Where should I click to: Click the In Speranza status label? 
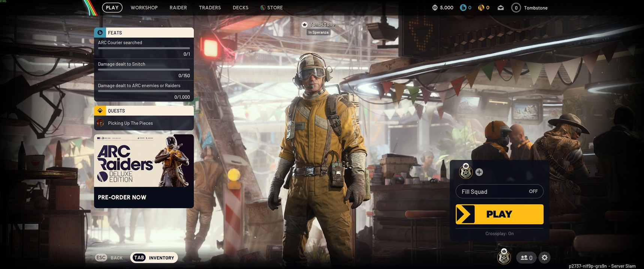[318, 33]
